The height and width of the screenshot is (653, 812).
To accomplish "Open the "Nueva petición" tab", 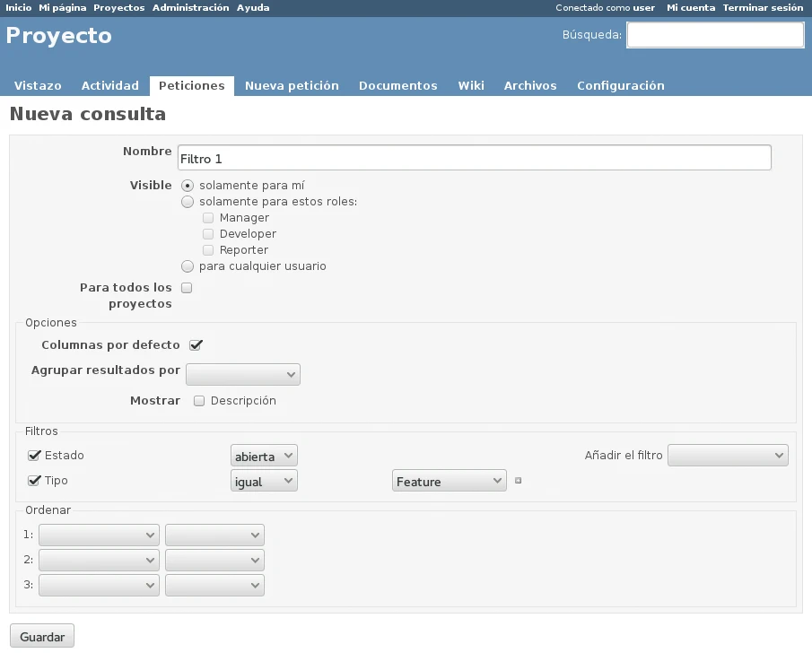I will 292,86.
